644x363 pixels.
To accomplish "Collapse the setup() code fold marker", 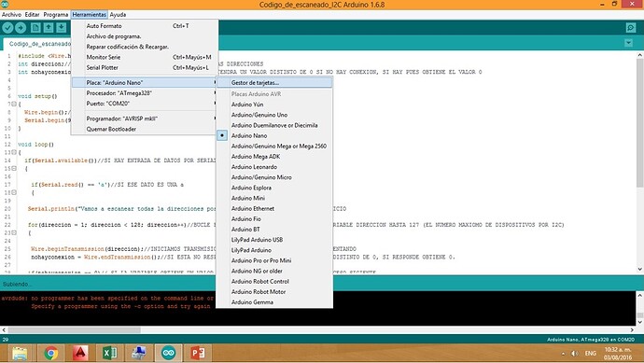I will (x=14, y=104).
